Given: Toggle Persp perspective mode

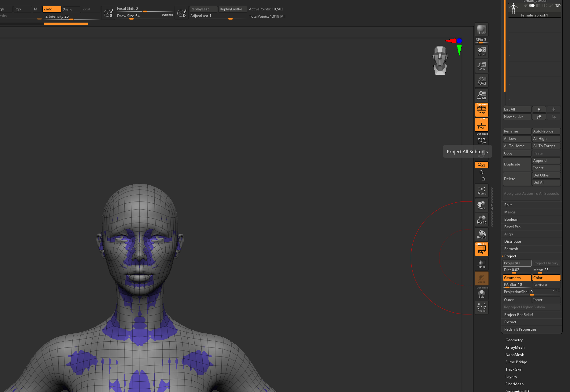Looking at the screenshot, I should pos(481,110).
